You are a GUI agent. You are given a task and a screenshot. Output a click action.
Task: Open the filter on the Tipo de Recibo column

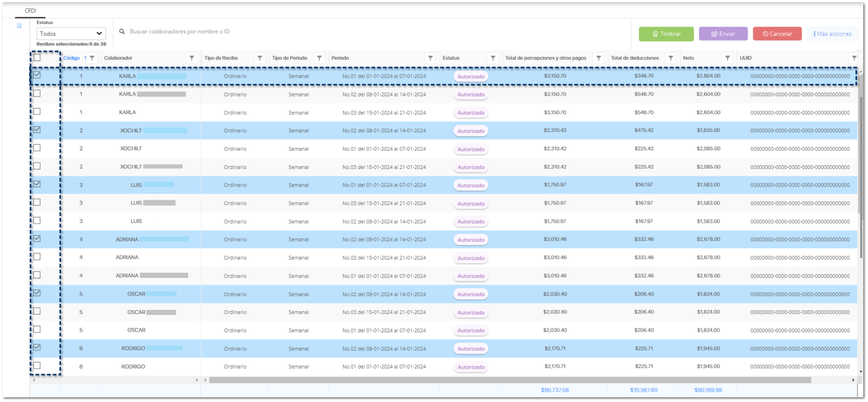click(x=260, y=58)
